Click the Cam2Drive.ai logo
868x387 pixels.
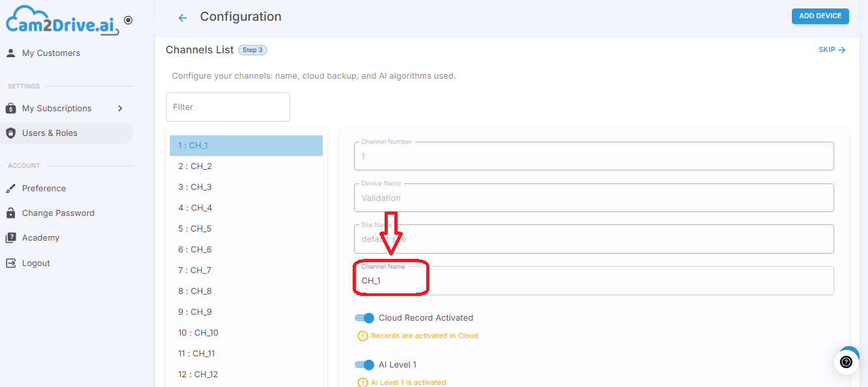click(x=62, y=20)
